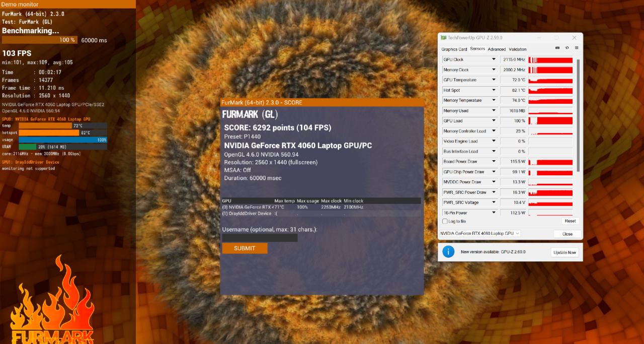Open the MVDDC Power Draw dropdown
644x344 pixels.
(x=494, y=182)
